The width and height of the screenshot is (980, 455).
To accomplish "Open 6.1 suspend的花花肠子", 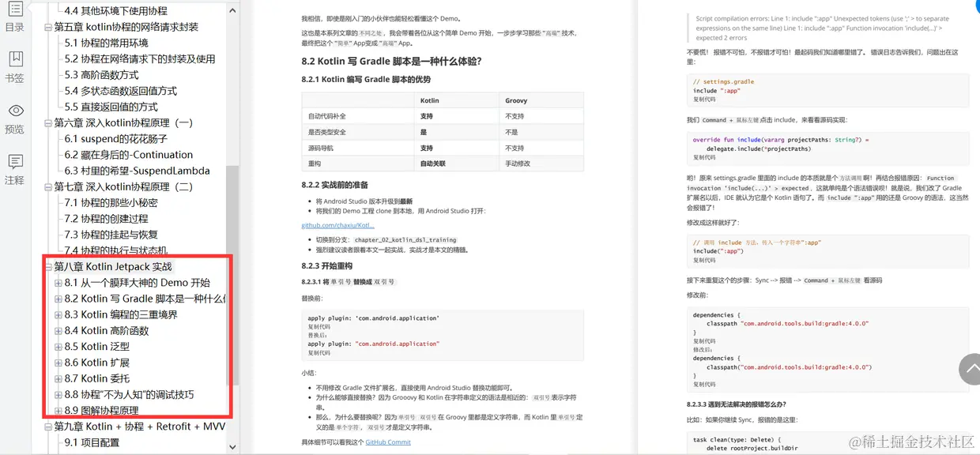I will [116, 138].
